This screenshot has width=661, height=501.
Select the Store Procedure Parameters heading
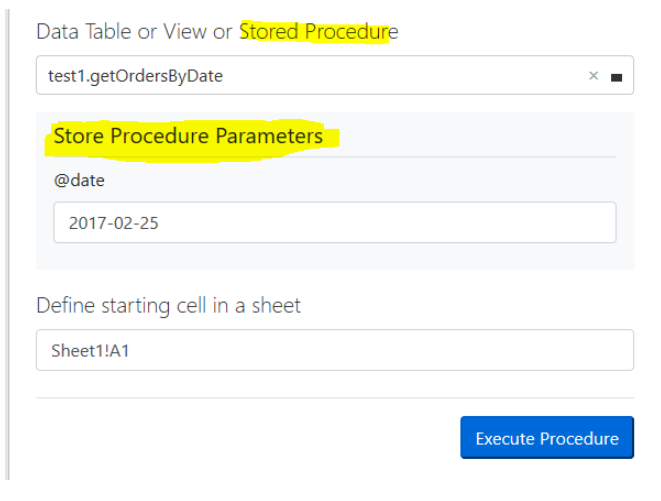(188, 136)
